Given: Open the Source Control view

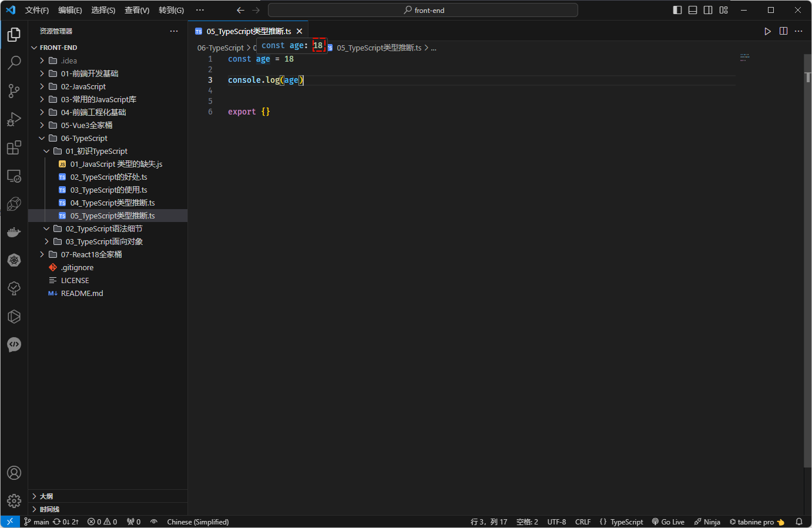Looking at the screenshot, I should (x=14, y=90).
